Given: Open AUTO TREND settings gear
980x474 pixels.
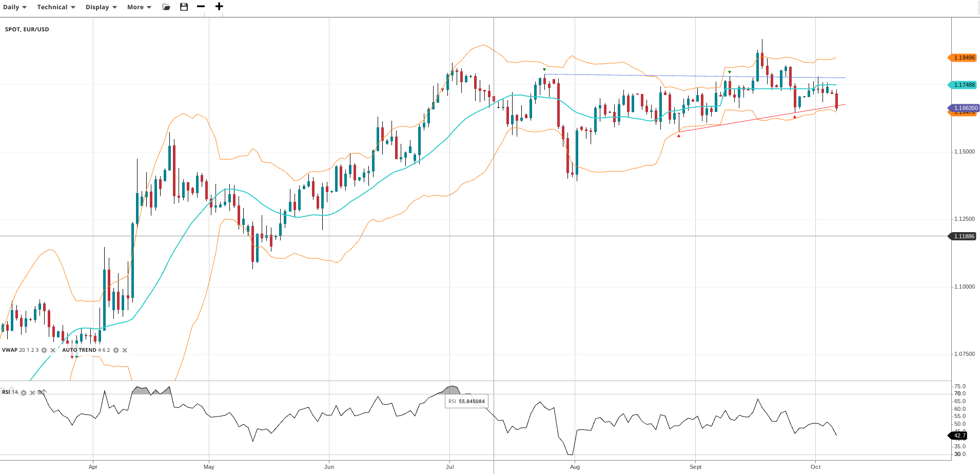Looking at the screenshot, I should [x=116, y=350].
